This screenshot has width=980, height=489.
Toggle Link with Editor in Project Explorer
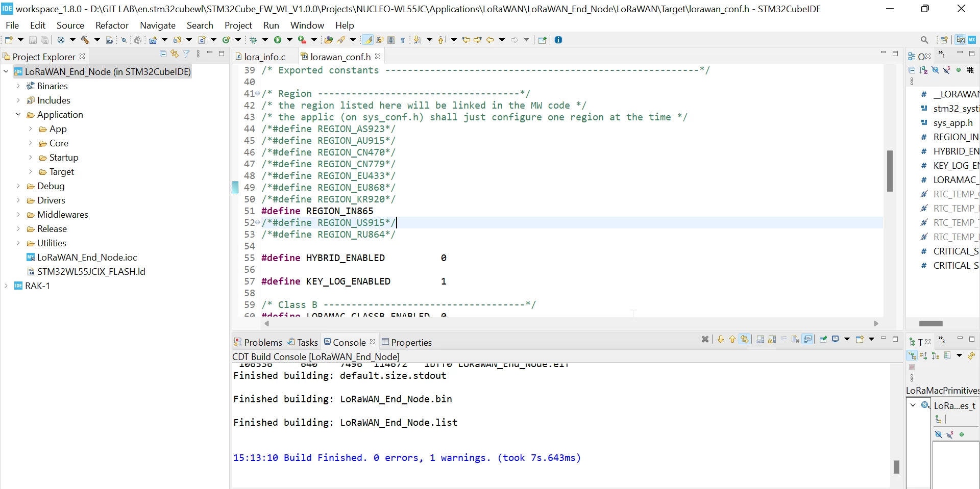pyautogui.click(x=175, y=54)
